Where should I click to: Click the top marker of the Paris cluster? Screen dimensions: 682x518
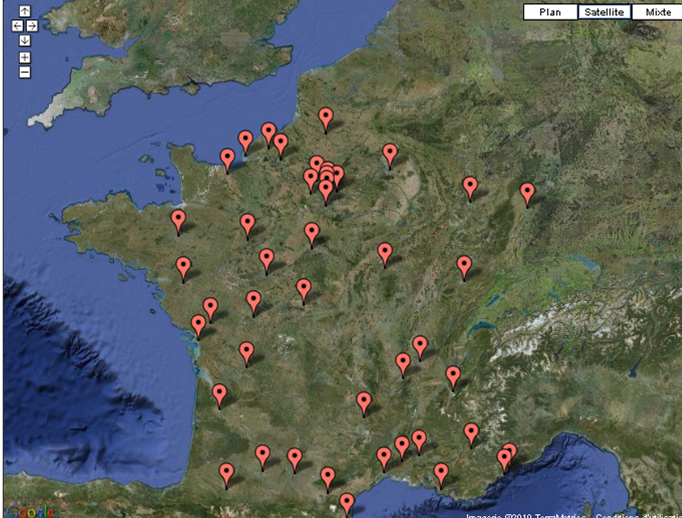(317, 164)
